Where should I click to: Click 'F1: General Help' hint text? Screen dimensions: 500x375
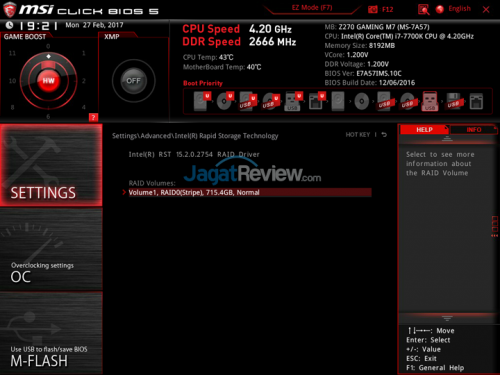click(x=435, y=368)
